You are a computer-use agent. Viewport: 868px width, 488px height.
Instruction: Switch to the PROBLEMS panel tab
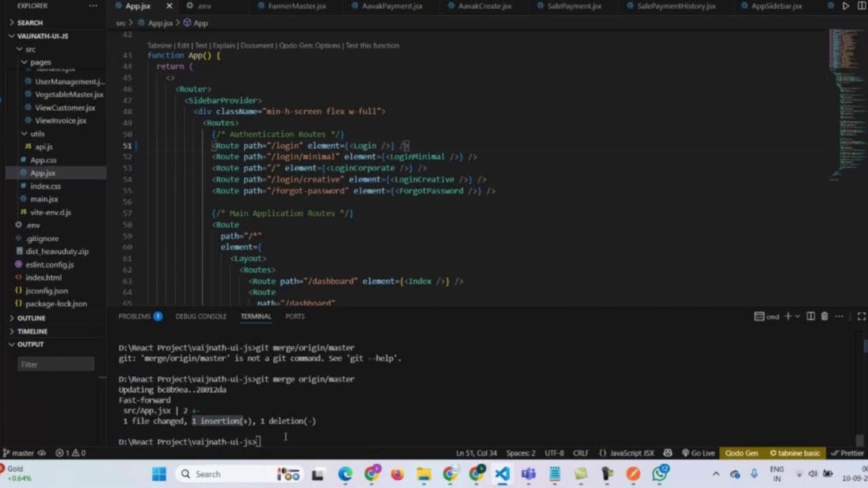point(140,317)
